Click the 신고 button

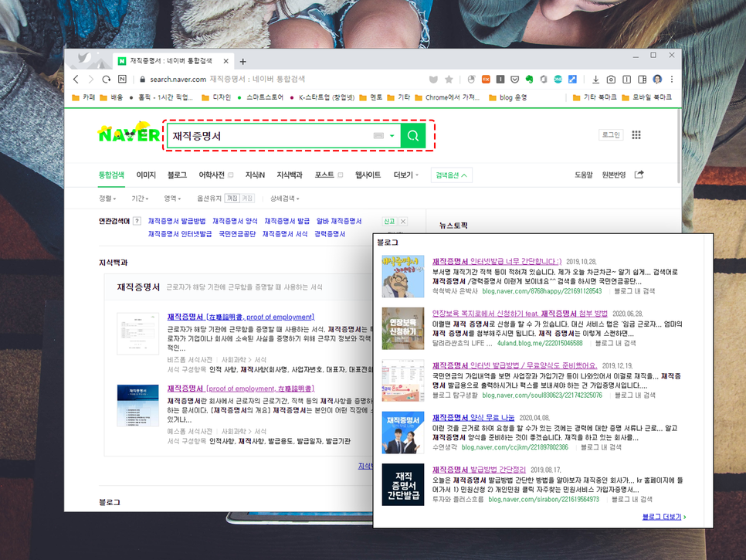pyautogui.click(x=389, y=221)
